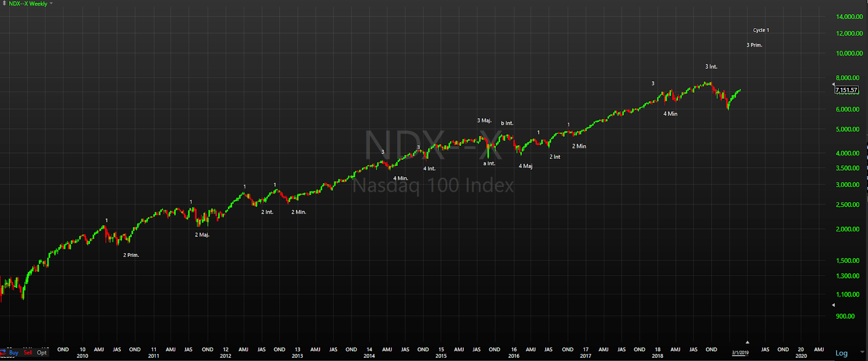Click the 2010 year label on time axis

click(x=82, y=356)
